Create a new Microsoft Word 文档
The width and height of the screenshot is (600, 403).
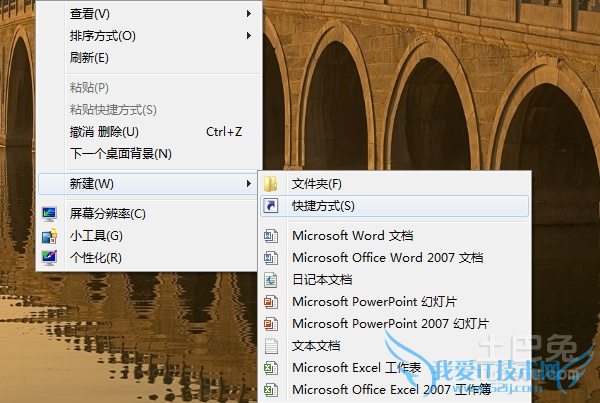pyautogui.click(x=395, y=236)
